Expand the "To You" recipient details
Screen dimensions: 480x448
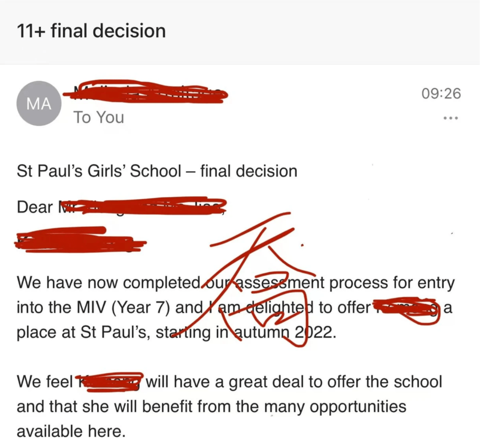(x=98, y=117)
